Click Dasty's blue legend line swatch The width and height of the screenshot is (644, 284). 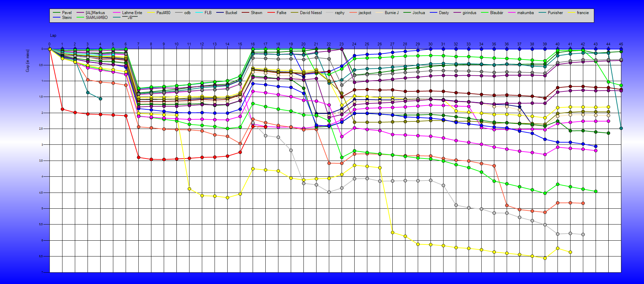click(x=434, y=13)
